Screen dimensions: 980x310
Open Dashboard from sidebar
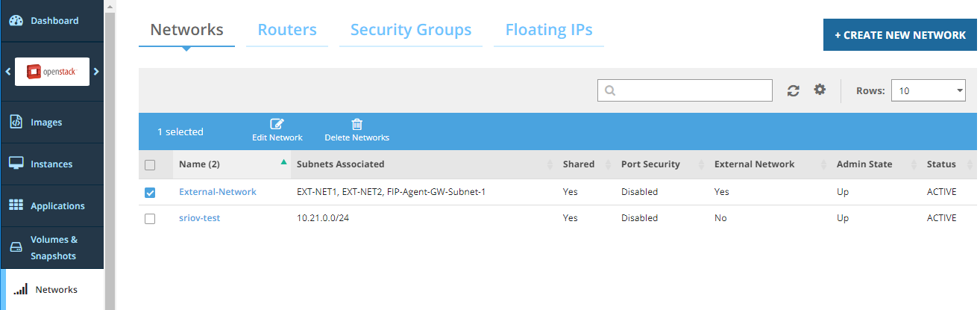tap(52, 21)
